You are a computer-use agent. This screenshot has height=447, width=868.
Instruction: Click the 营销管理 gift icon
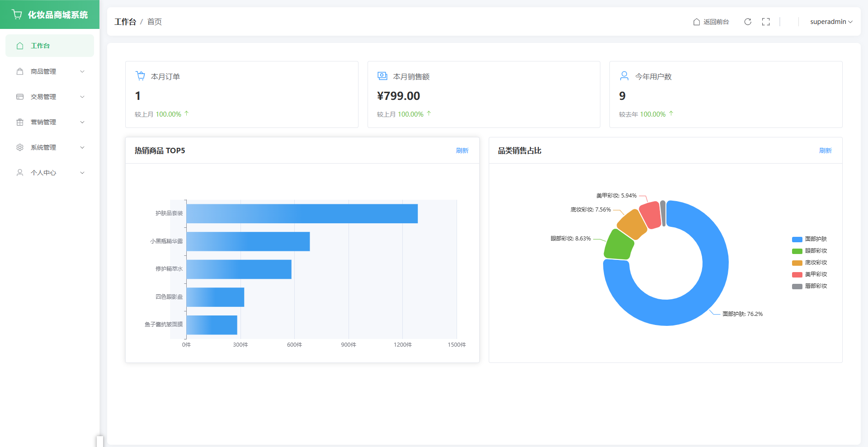point(20,122)
